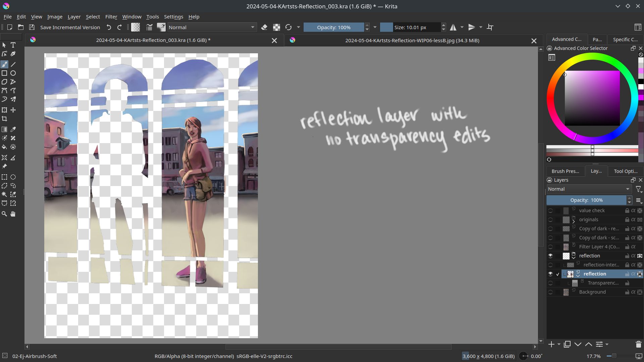Toggle visibility of the value check layer
Viewport: 644px width, 362px height.
point(550,210)
